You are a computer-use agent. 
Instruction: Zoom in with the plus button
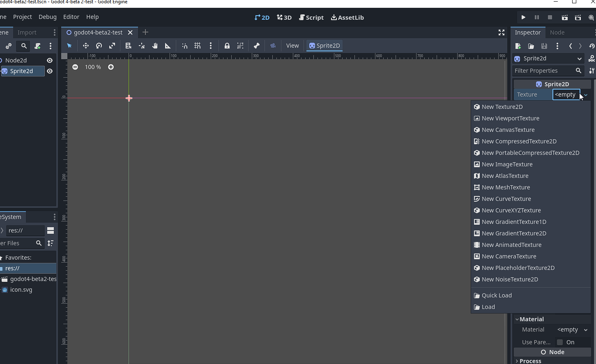111,67
